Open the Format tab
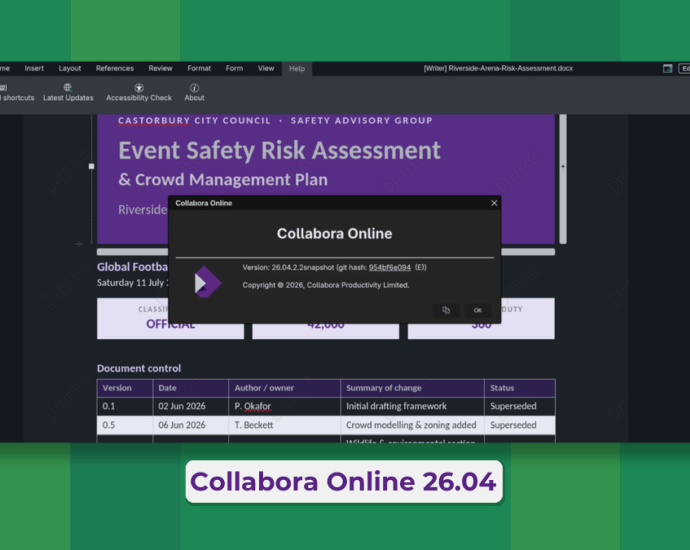Screen dimensions: 690x550 point(199,69)
